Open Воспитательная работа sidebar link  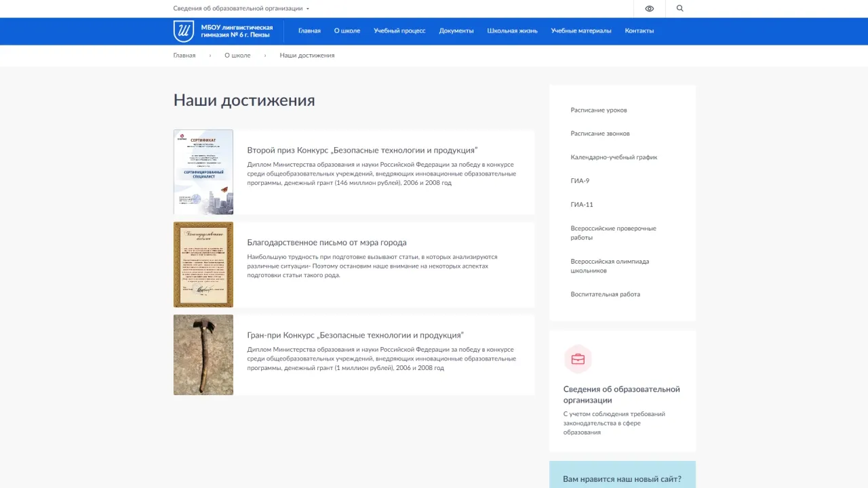coord(605,295)
